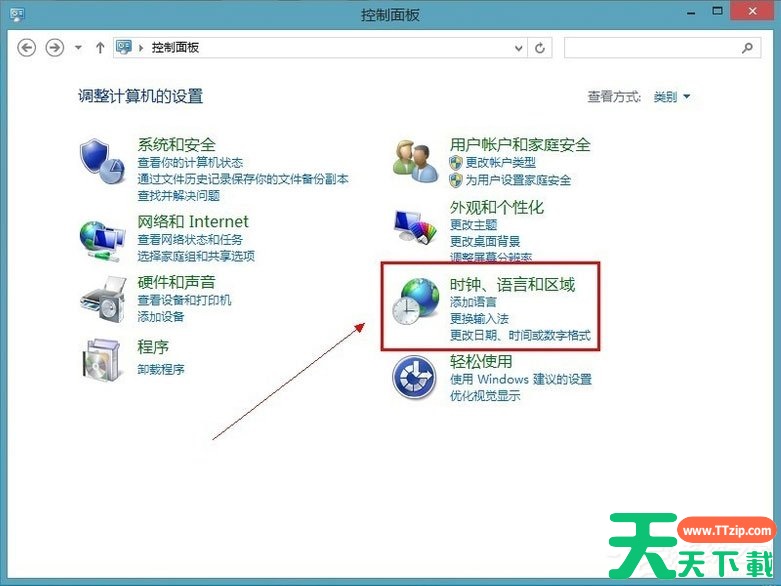781x586 pixels.
Task: Close the 控制面板 window
Action: (752, 11)
